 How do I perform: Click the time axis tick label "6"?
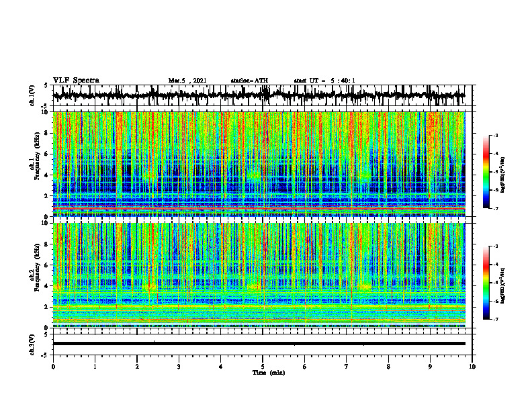pos(304,367)
